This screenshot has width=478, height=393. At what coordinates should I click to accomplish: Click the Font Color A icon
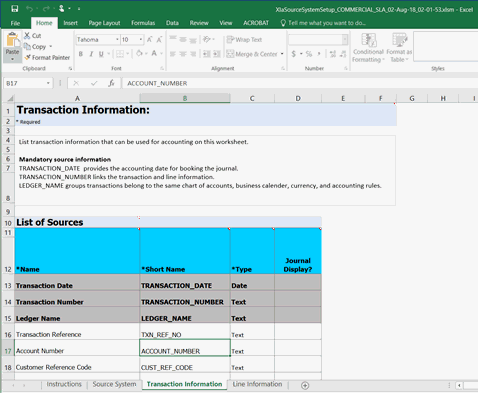pyautogui.click(x=154, y=53)
